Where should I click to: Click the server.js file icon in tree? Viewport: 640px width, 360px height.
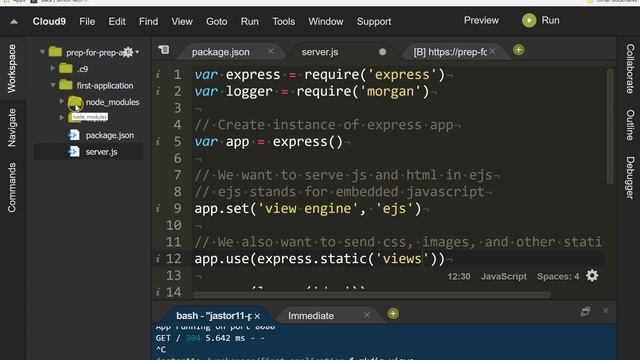click(x=74, y=151)
